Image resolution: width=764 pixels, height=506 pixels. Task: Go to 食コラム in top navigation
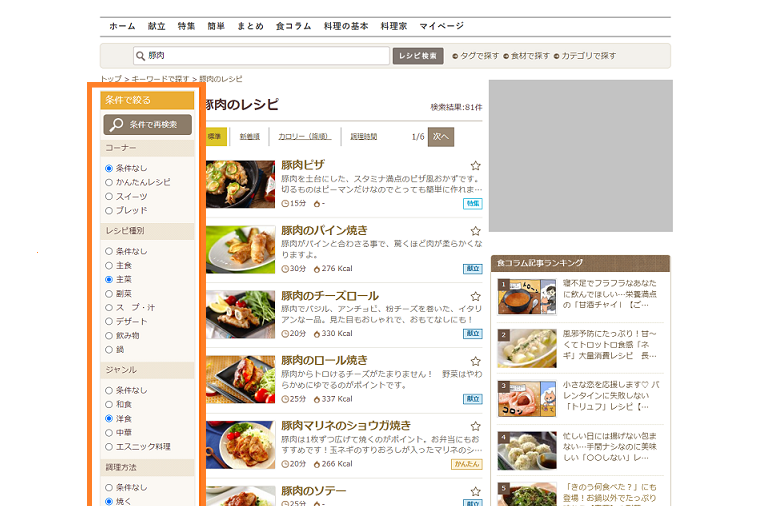(x=293, y=26)
